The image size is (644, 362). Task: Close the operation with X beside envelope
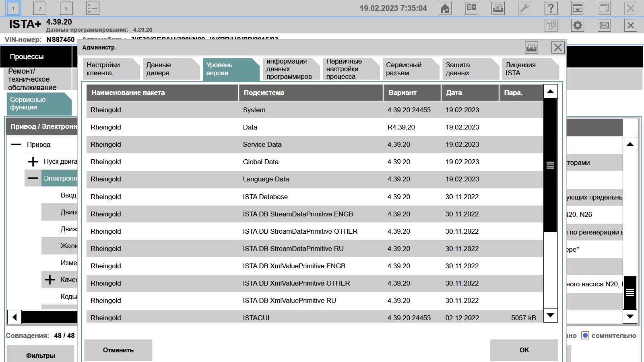[631, 25]
